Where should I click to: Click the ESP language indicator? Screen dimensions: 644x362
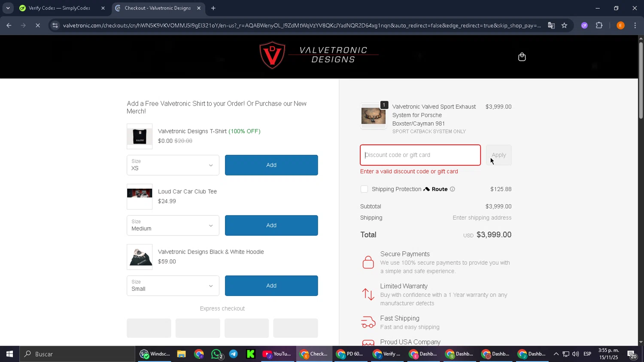(x=587, y=354)
